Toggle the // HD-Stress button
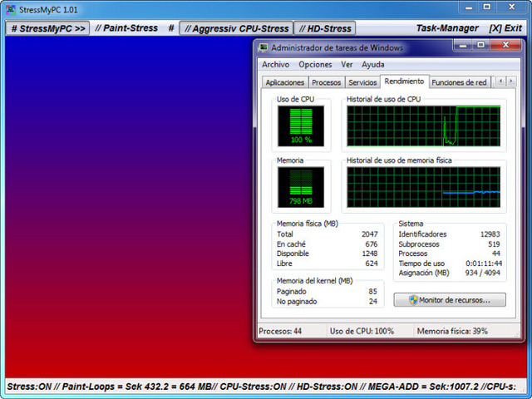532x399 pixels. pos(325,28)
